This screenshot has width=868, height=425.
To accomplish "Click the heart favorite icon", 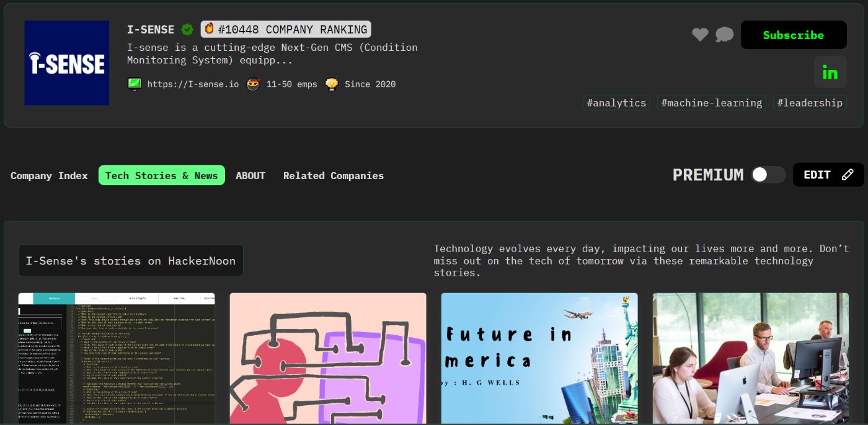I will point(700,35).
